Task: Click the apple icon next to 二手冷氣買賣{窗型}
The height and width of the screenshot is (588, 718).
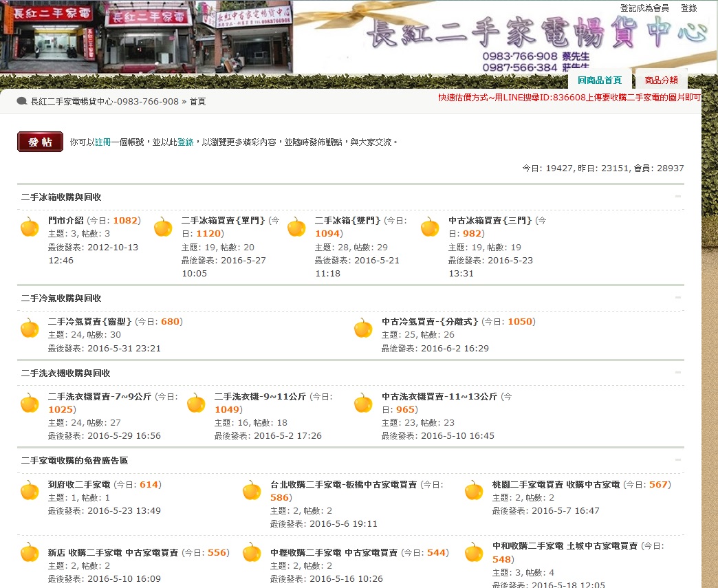Action: 30,328
